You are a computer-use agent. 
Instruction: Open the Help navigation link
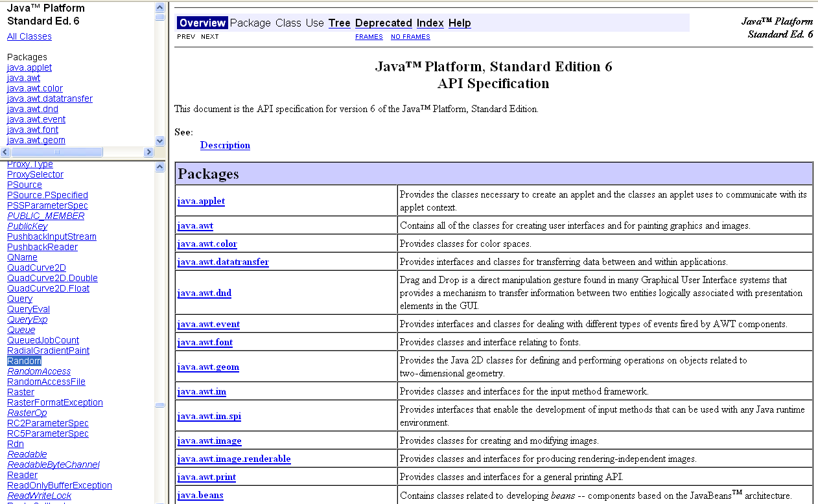coord(460,23)
